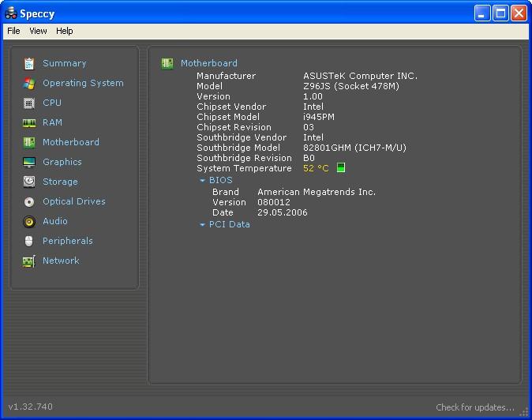Click the BIOS heading label

(220, 180)
